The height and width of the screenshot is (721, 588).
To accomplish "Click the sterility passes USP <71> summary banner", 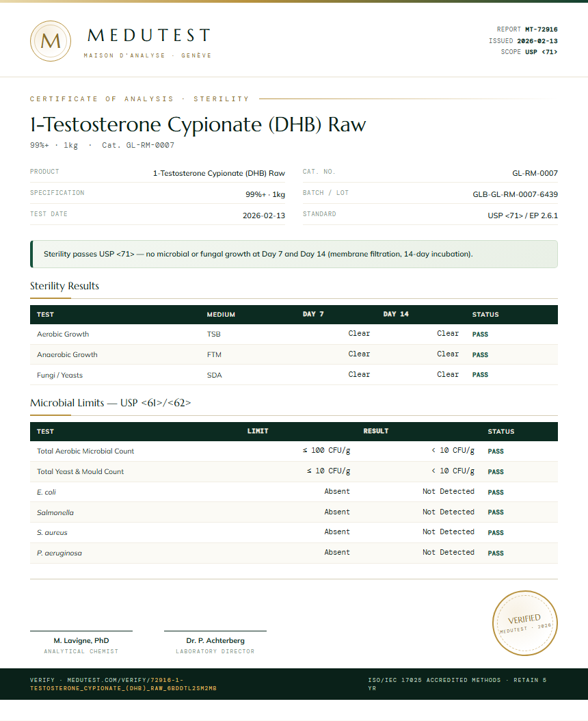I will click(x=294, y=254).
